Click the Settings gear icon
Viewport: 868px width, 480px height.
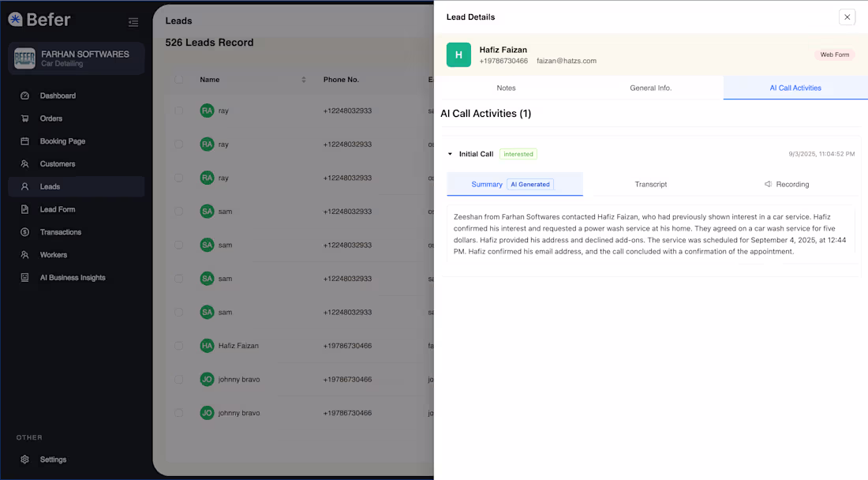(x=25, y=459)
